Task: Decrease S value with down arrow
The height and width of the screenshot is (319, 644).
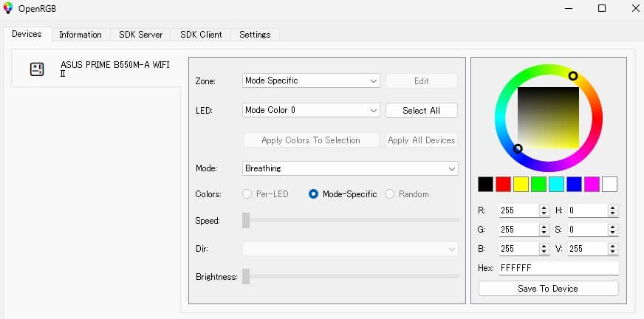Action: [613, 233]
